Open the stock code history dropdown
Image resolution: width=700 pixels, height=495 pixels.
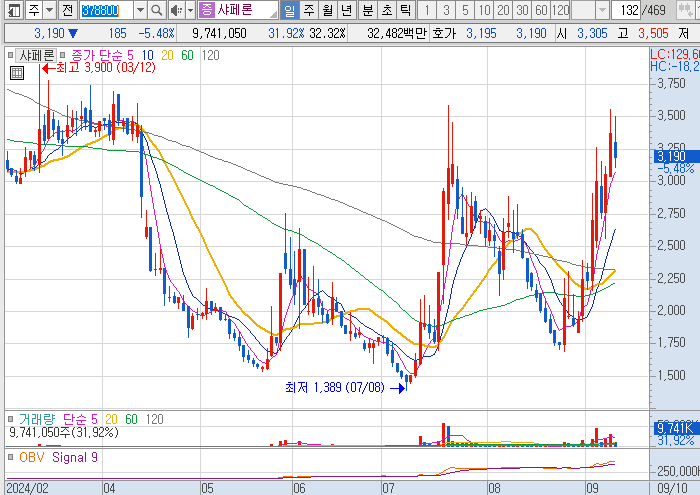[140, 10]
